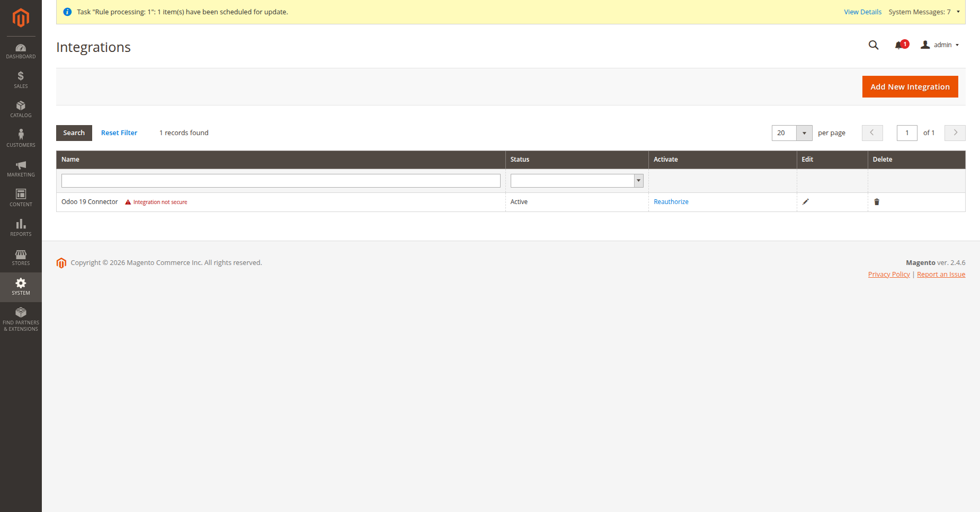Open the Customers sidebar menu

21,139
